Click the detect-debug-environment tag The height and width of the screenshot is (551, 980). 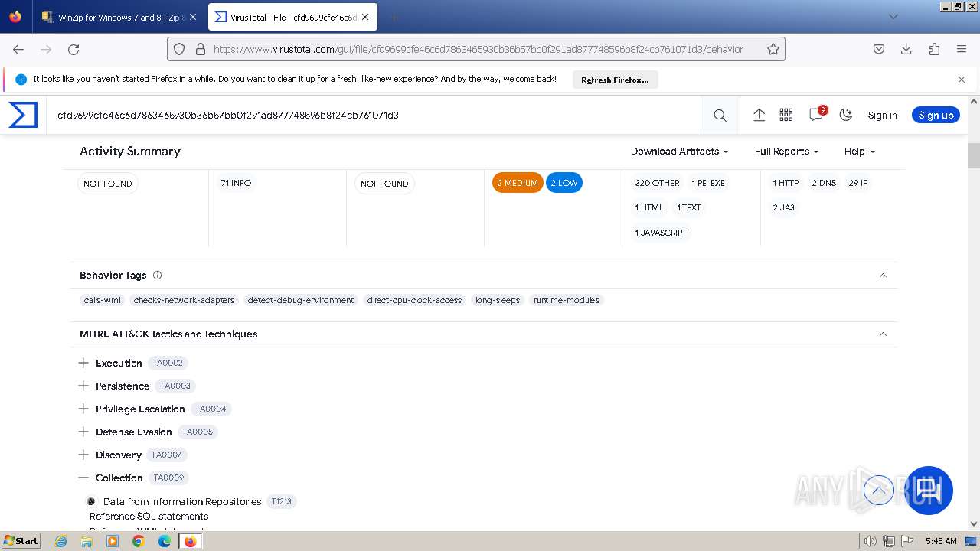point(300,300)
